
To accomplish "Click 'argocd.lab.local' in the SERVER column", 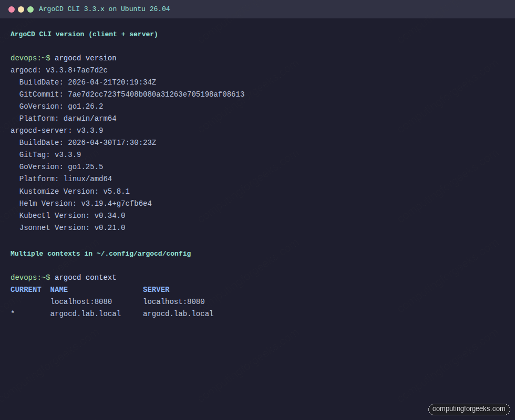I will (178, 314).
